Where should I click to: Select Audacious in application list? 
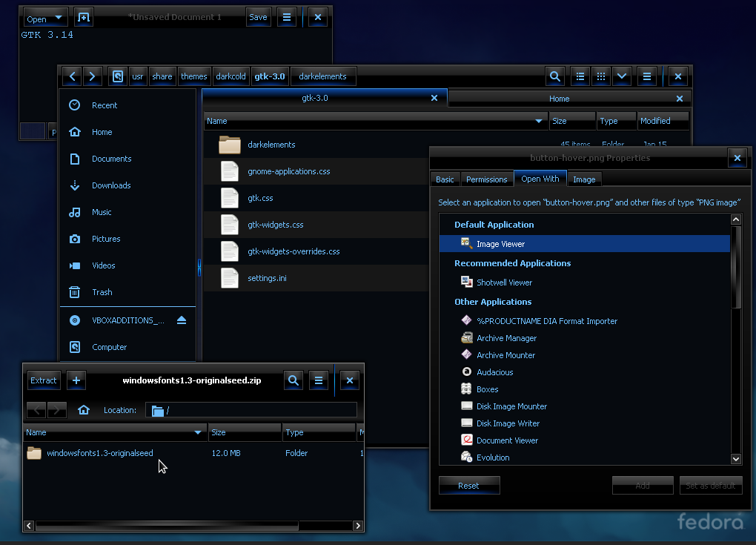click(x=585, y=372)
